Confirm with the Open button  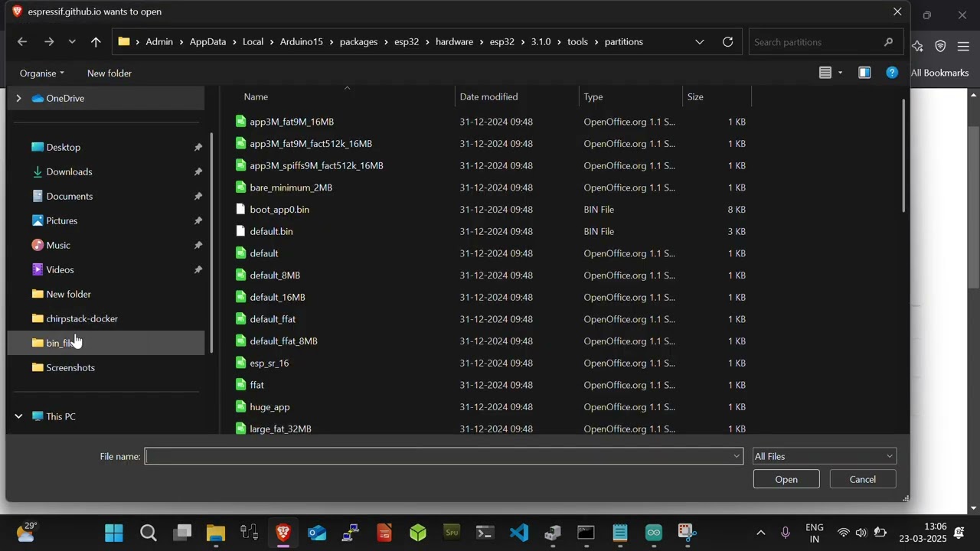[786, 479]
